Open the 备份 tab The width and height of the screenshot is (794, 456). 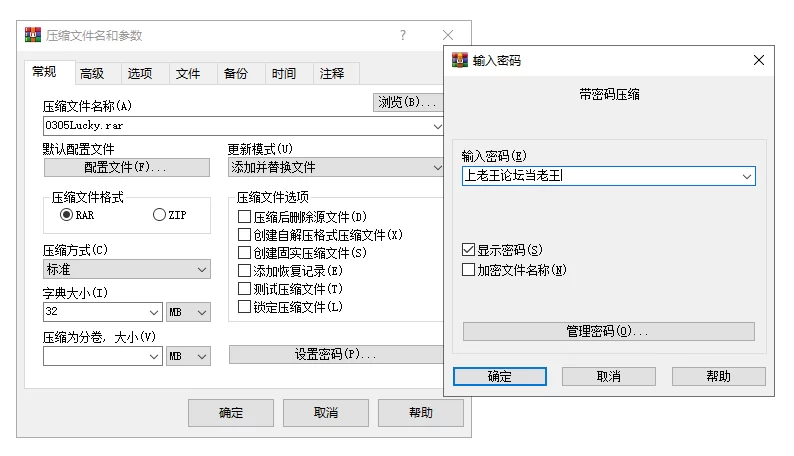(236, 74)
